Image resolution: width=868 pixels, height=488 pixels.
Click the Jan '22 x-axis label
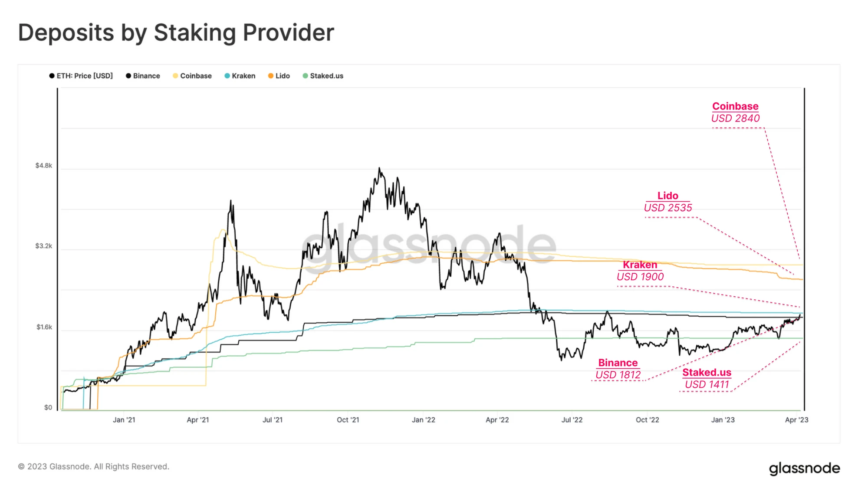(423, 420)
